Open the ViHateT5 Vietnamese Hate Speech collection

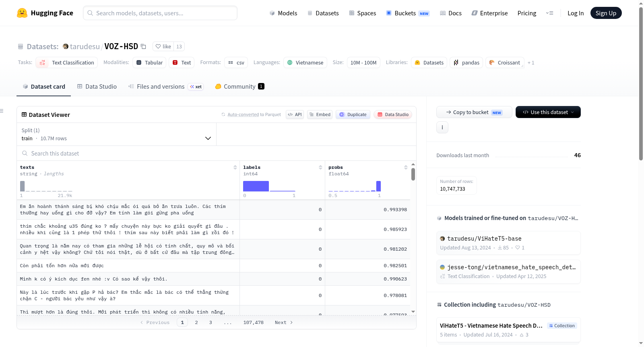point(508,330)
